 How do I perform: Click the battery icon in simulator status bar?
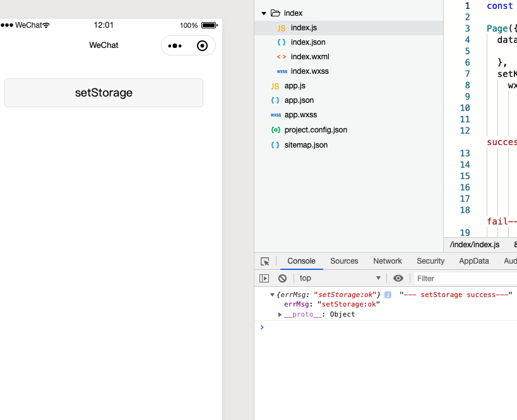[x=210, y=25]
